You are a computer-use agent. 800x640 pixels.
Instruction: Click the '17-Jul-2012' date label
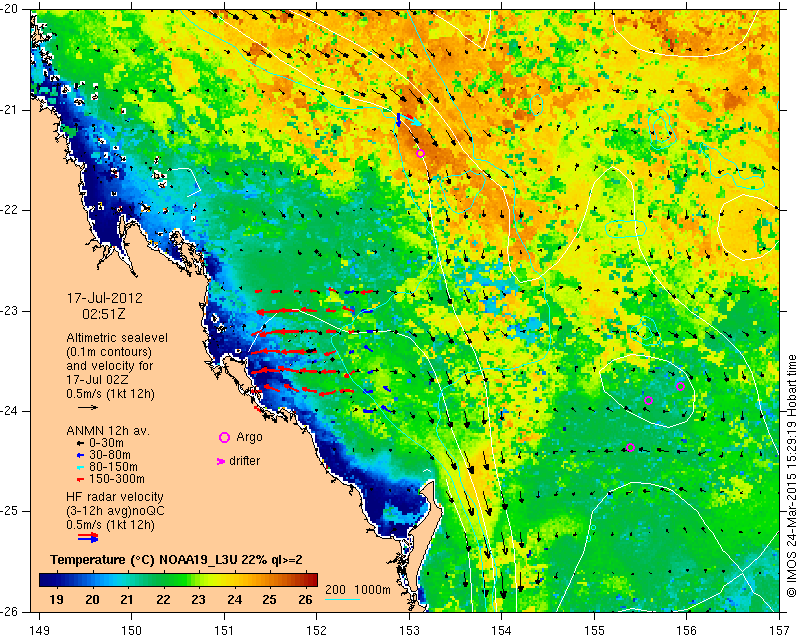click(105, 298)
